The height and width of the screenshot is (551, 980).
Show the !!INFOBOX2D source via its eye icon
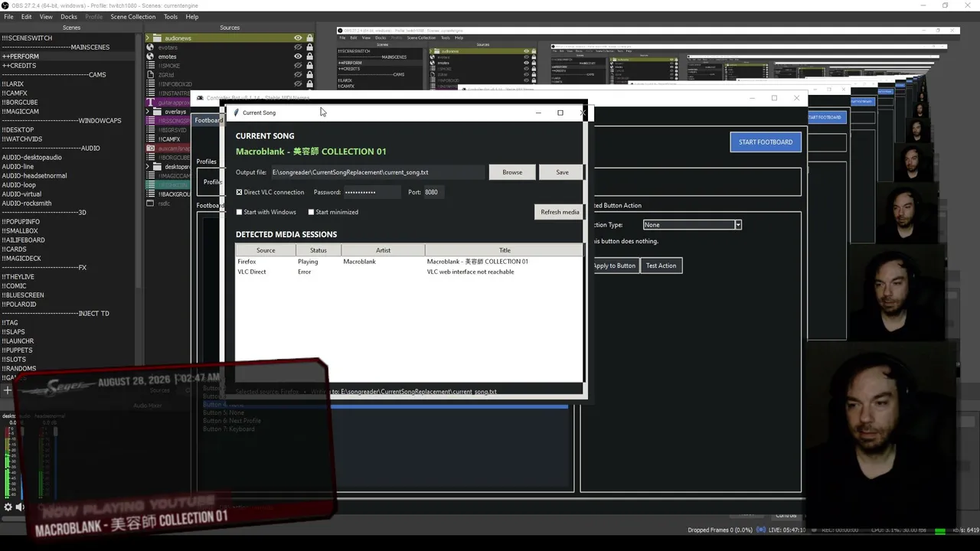coord(298,84)
